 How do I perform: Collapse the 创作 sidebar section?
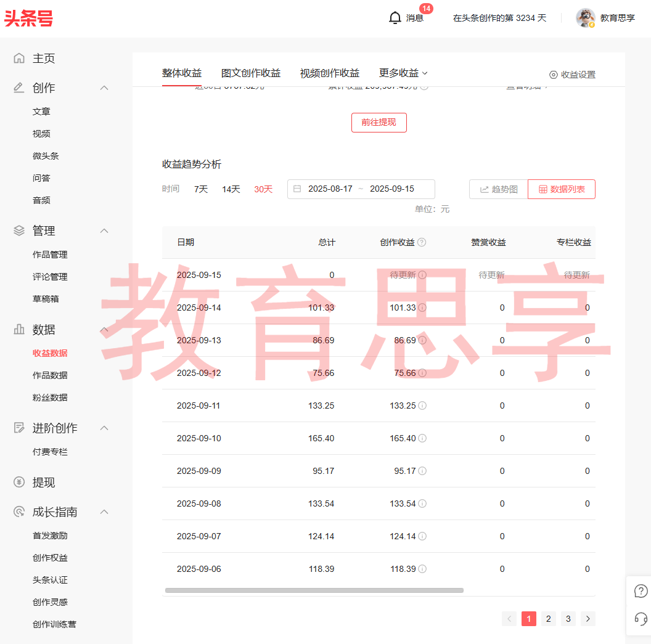tap(104, 88)
